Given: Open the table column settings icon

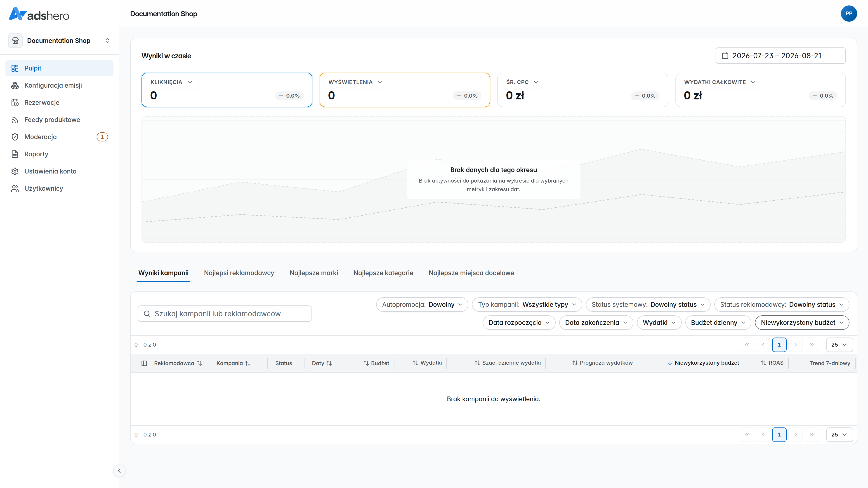Looking at the screenshot, I should point(144,363).
